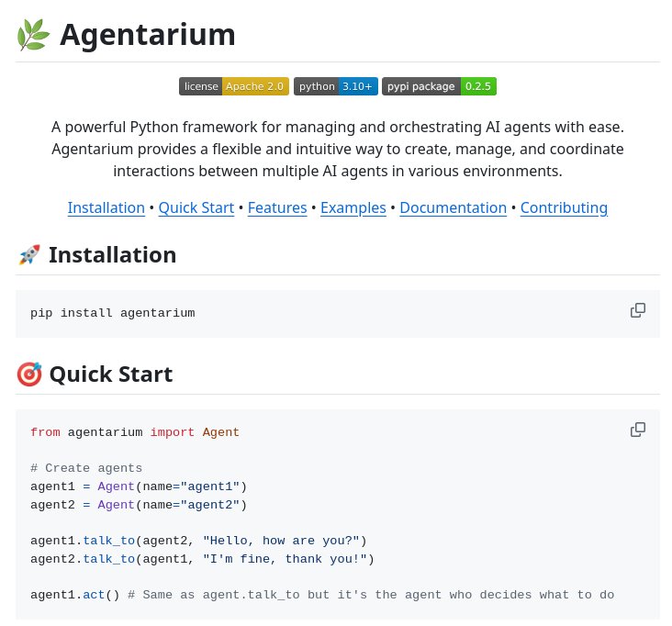Click the leaf emoji beside Agentarium title

[x=33, y=35]
